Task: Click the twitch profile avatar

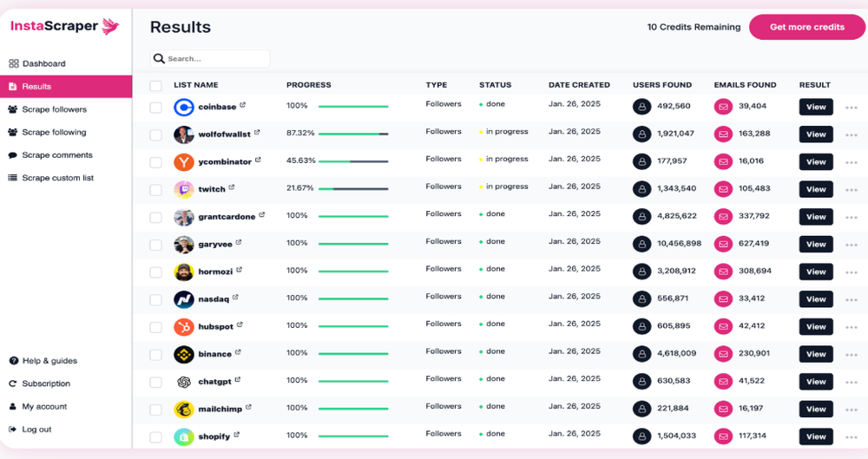Action: click(x=184, y=189)
